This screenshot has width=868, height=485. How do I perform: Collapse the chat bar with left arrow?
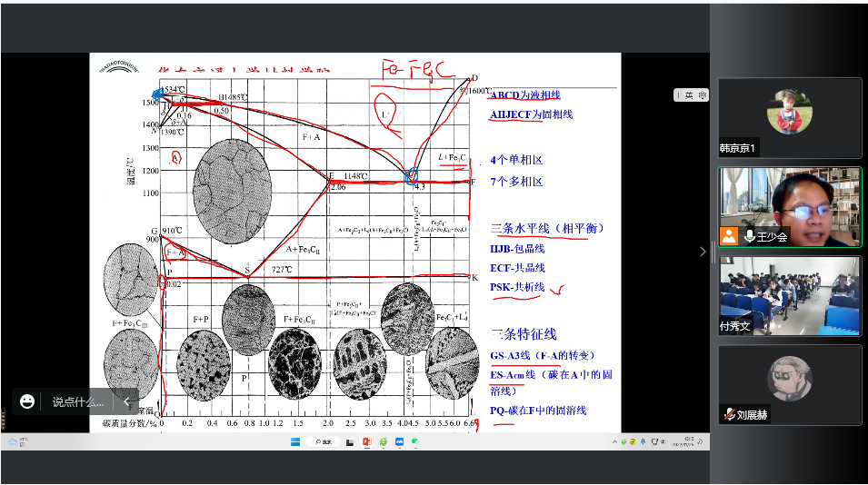coord(127,401)
